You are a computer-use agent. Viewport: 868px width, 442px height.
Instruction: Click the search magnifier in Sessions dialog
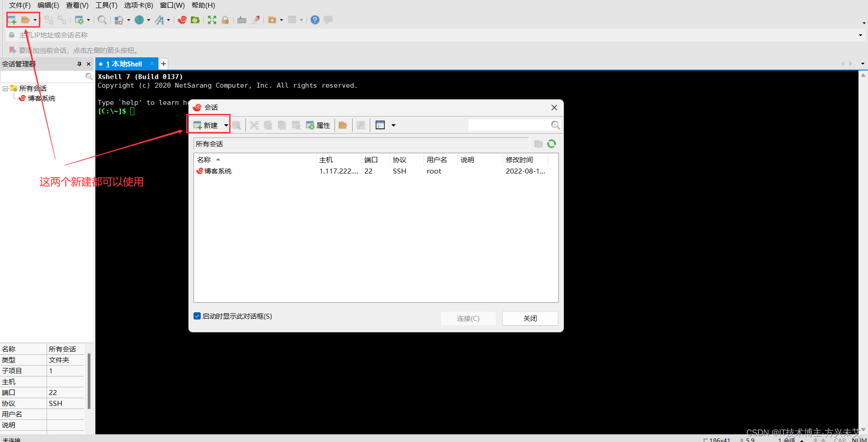tap(556, 125)
